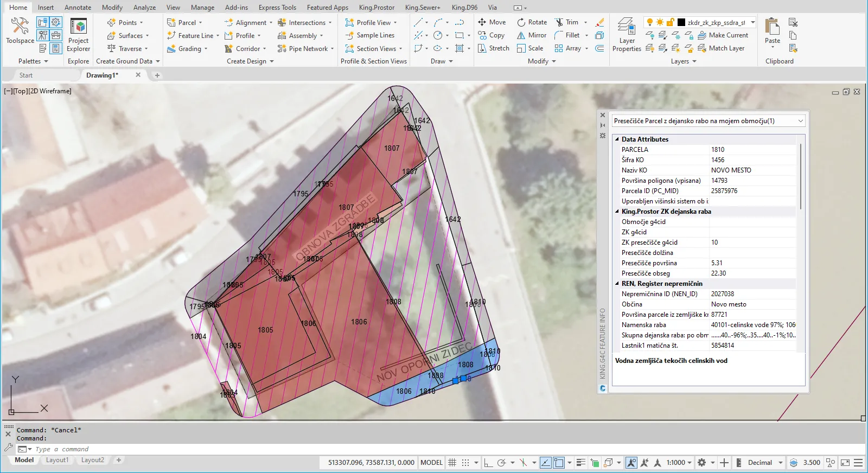Click the black layer color swatch
Screen dimensions: 868x473
[x=681, y=22]
